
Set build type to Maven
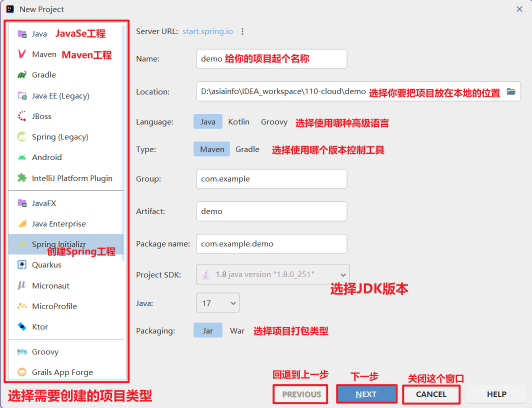(x=212, y=149)
